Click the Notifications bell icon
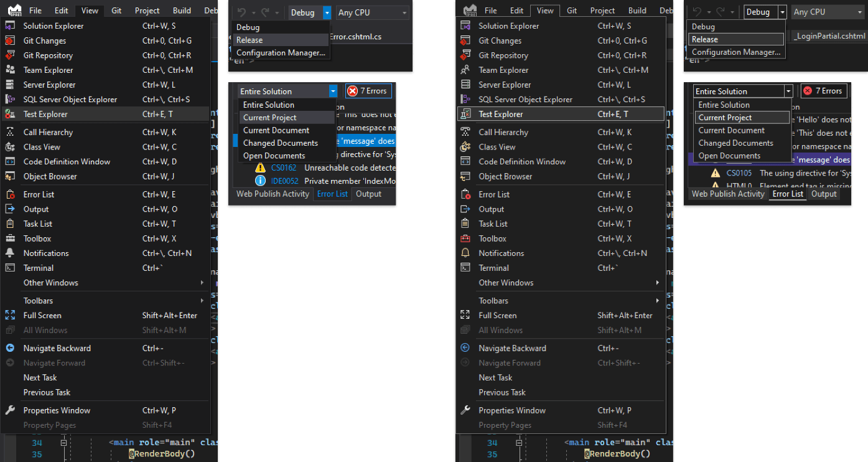 (11, 253)
